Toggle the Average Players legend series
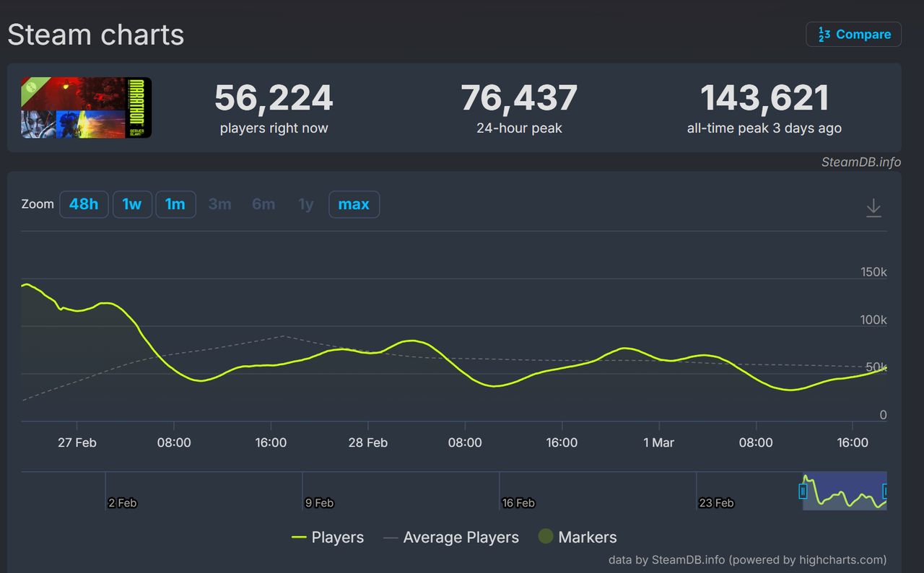This screenshot has height=573, width=924. [451, 538]
